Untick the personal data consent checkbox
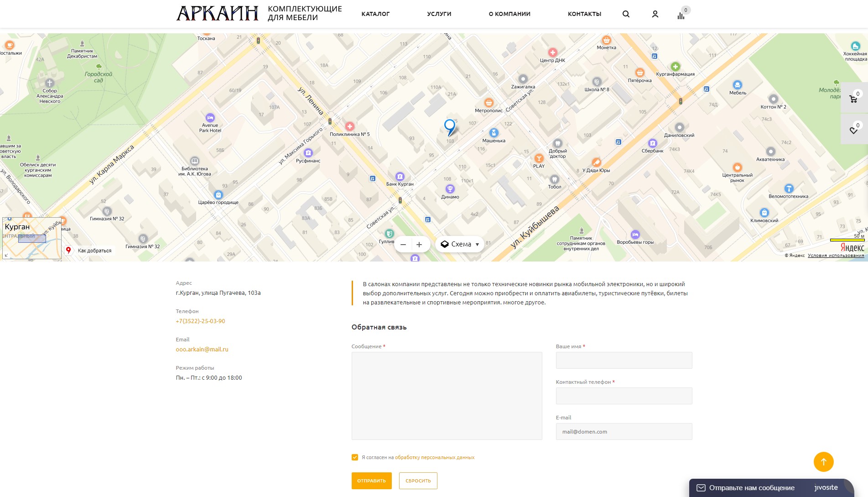The height and width of the screenshot is (497, 868). [355, 457]
